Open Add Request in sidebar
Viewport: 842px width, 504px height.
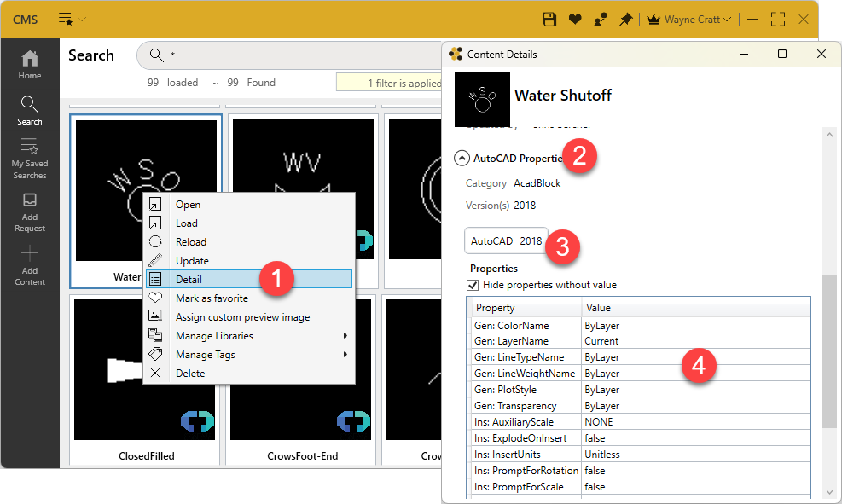click(30, 212)
